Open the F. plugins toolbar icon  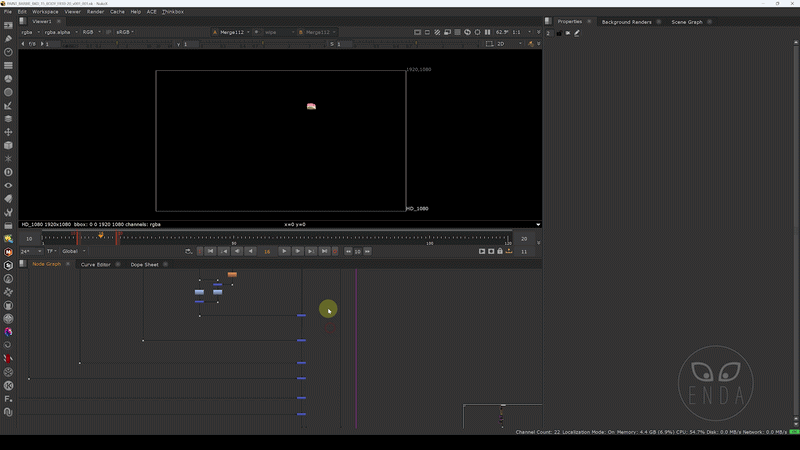tap(8, 398)
